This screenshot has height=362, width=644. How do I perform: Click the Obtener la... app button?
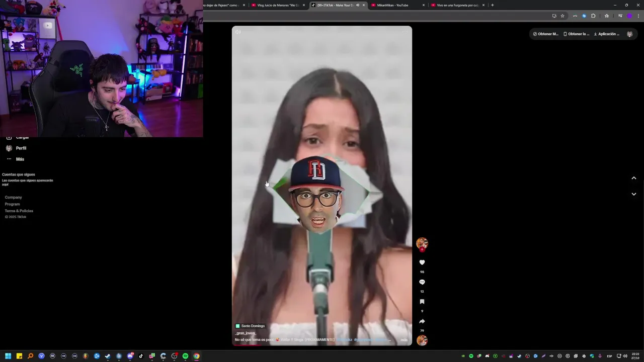(x=576, y=34)
